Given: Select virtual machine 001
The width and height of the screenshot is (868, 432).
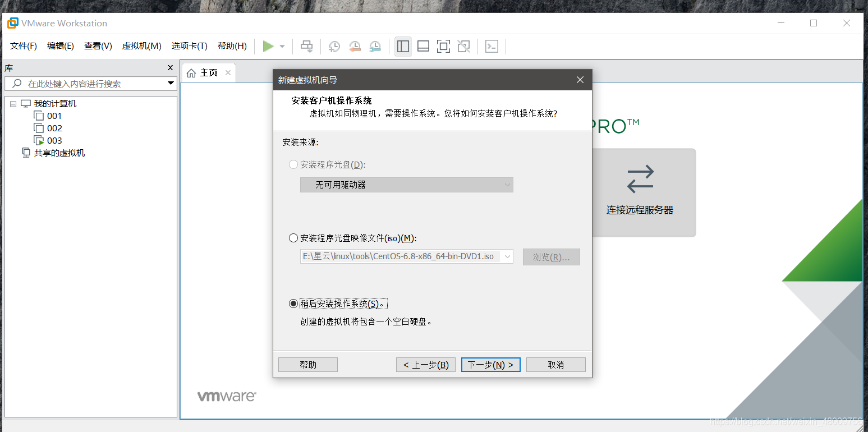Looking at the screenshot, I should click(x=54, y=116).
